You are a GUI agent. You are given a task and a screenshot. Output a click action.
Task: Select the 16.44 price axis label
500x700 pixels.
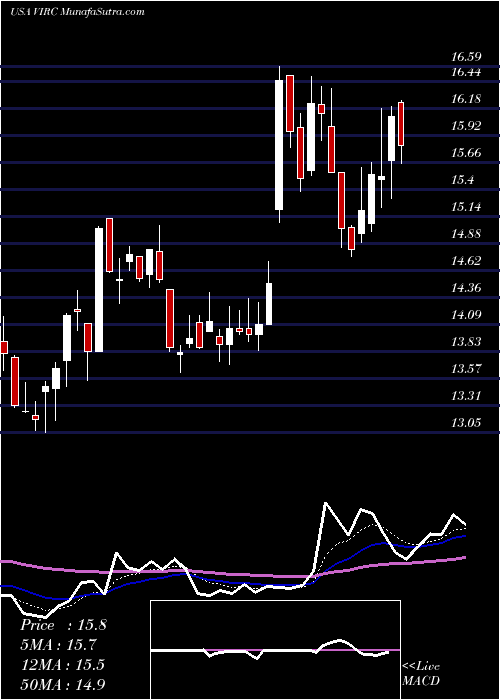466,72
